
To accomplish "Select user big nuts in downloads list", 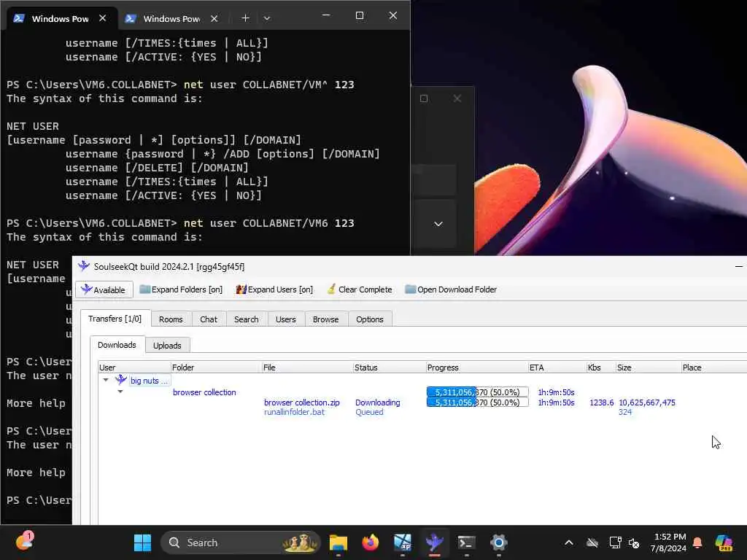I will [x=149, y=381].
